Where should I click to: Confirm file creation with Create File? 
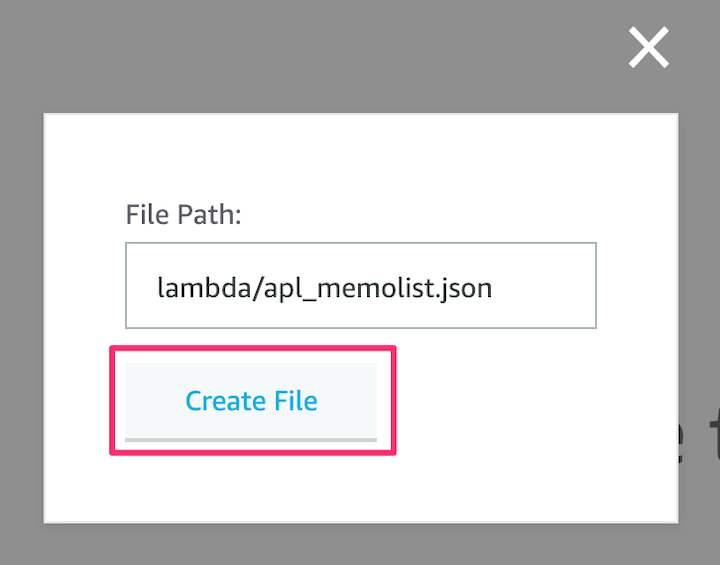coord(251,401)
